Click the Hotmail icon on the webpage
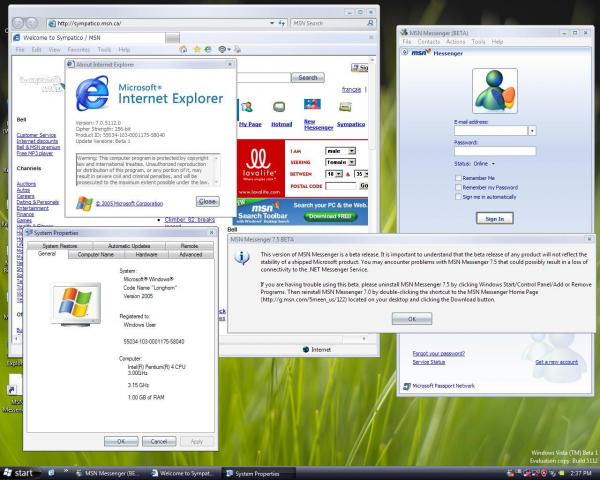 (279, 107)
